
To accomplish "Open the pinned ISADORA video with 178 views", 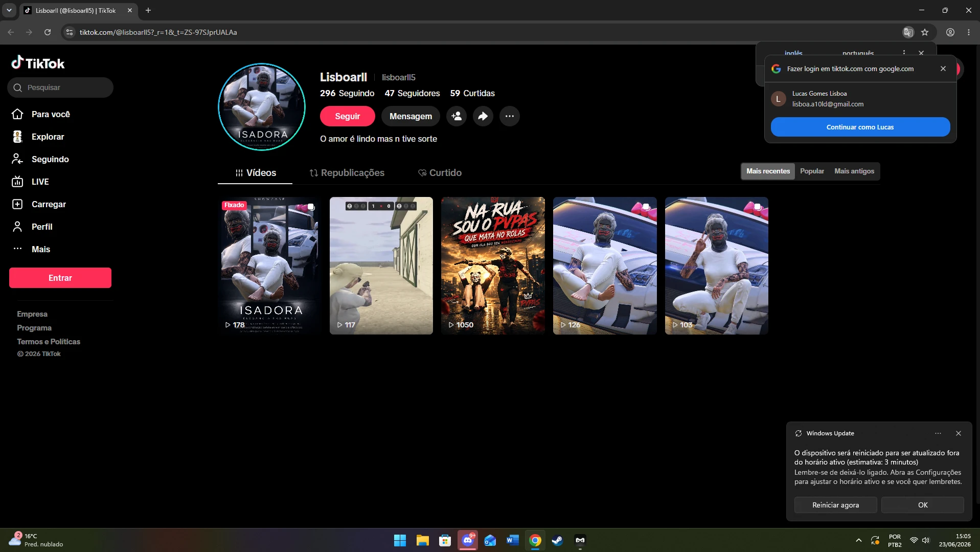I will coord(269,266).
